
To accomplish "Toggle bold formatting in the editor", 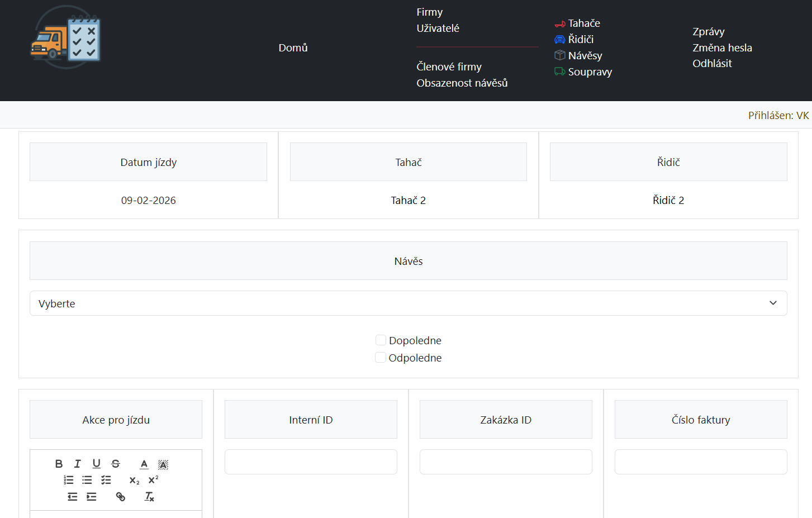I will (59, 464).
